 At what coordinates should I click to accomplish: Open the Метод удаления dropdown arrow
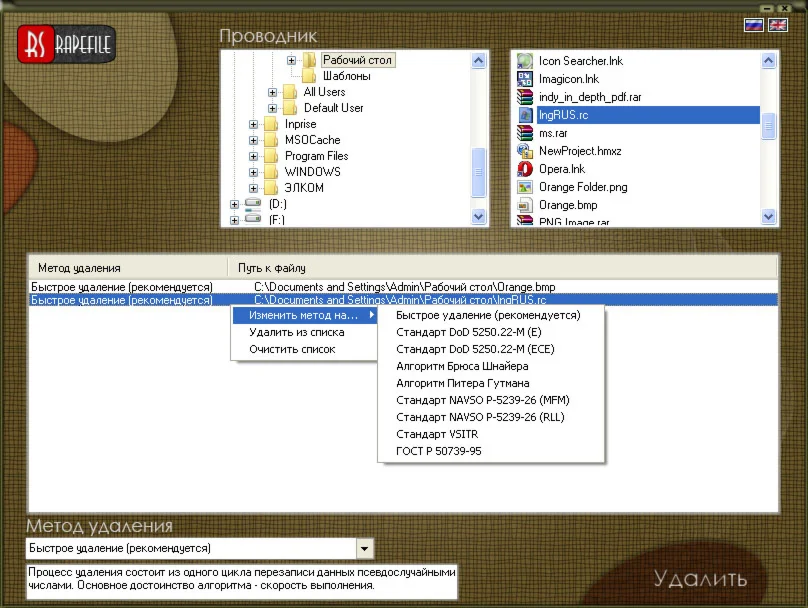(x=364, y=549)
